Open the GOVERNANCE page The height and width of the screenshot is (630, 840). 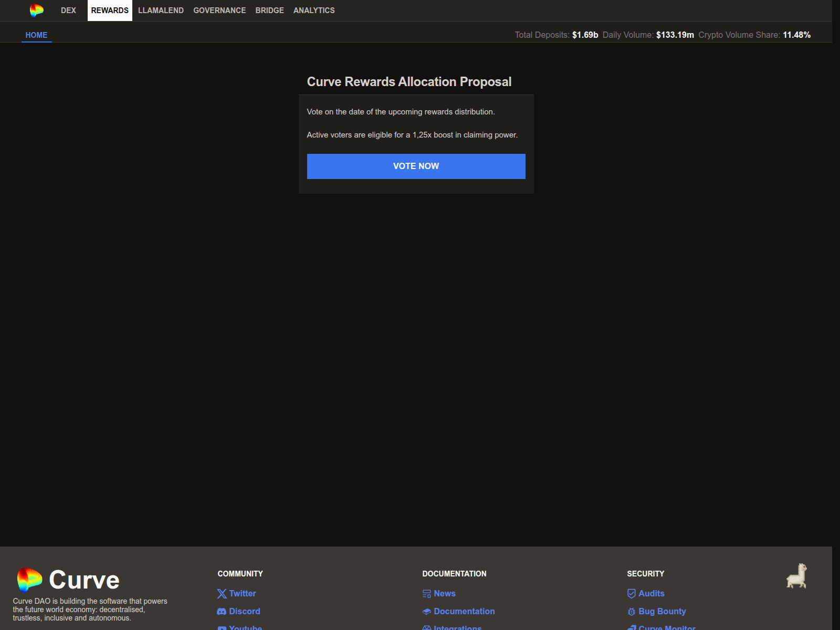coord(219,10)
